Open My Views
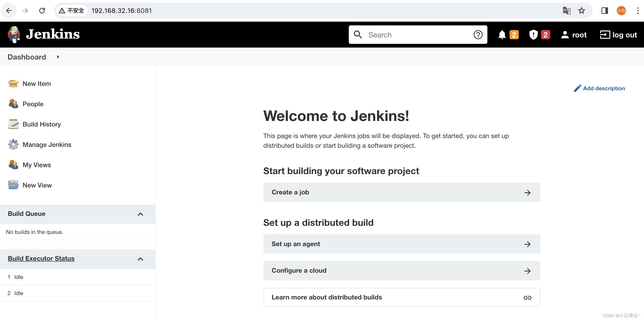This screenshot has height=320, width=644. 37,165
